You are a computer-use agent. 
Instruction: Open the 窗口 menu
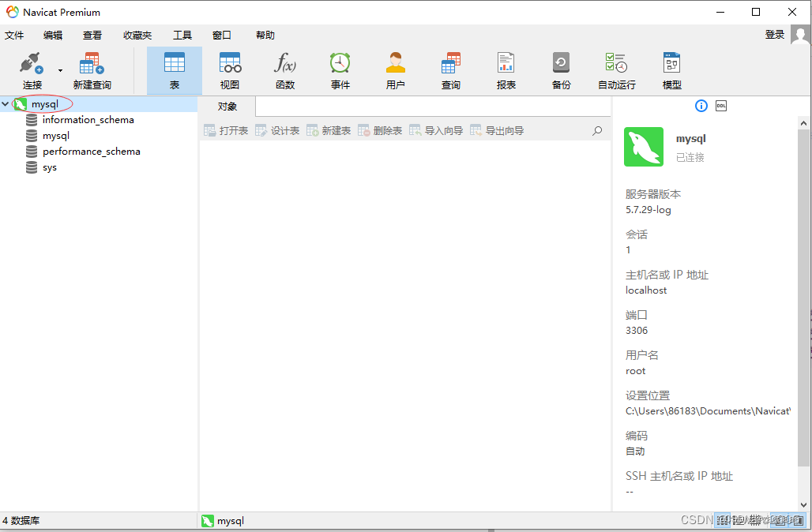222,36
